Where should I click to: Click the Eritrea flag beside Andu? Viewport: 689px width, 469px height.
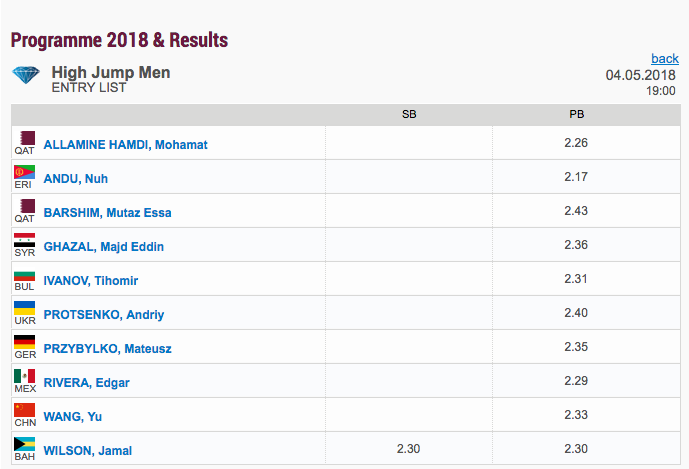24,171
